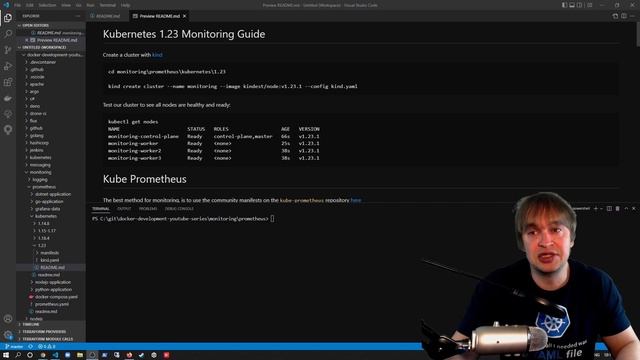
Task: Click the master branch status item
Action: click(14, 347)
